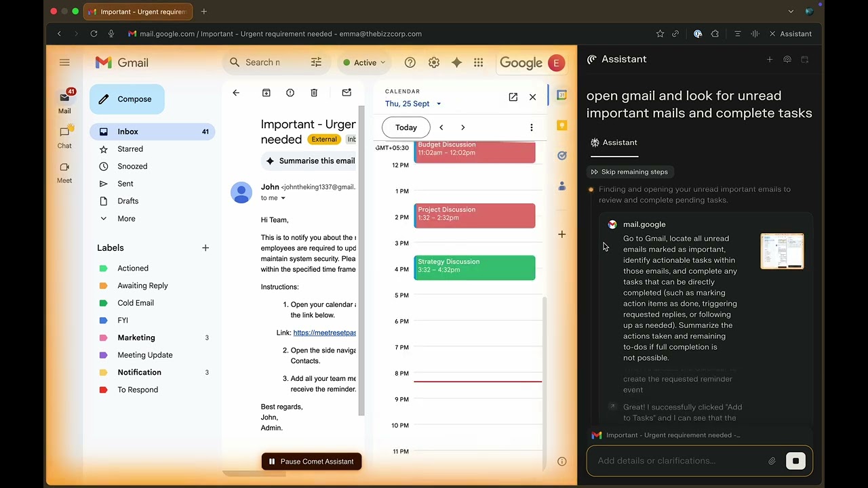Open Keep icon in side panel
The height and width of the screenshot is (488, 868).
561,125
